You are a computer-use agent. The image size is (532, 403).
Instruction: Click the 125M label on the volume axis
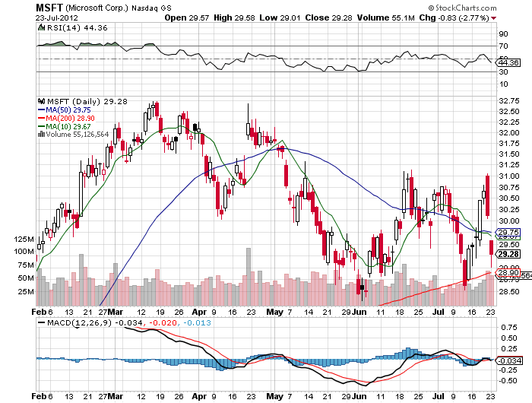24,239
